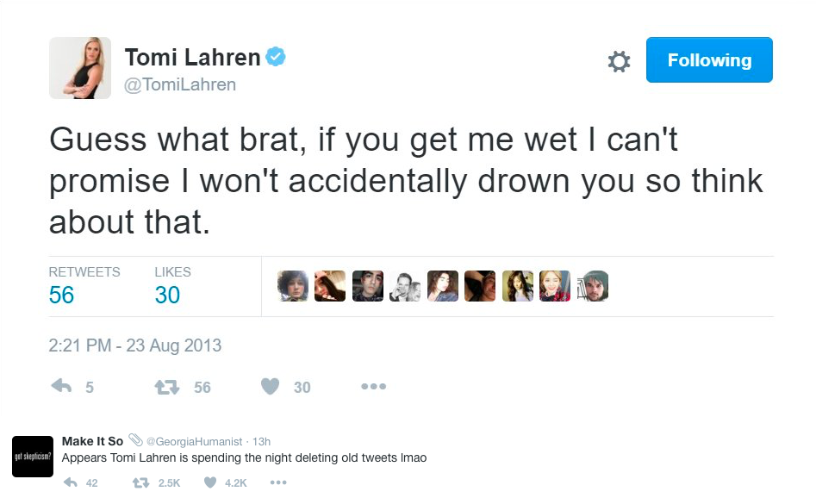The image size is (816, 504).
Task: Reply to the Make It So tweet
Action: (x=72, y=482)
